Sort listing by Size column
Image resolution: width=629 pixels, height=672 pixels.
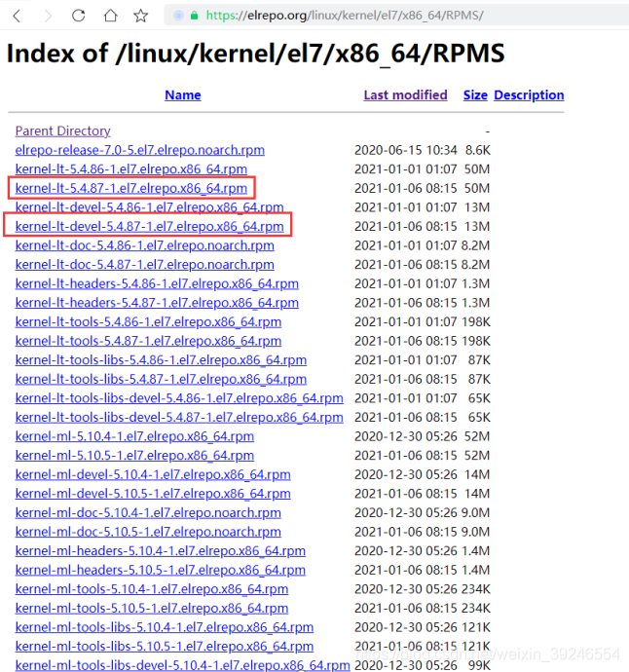pos(475,94)
